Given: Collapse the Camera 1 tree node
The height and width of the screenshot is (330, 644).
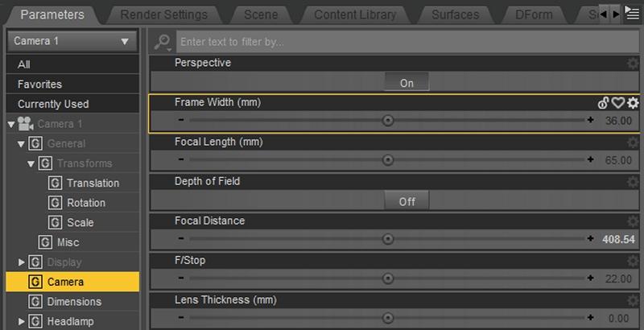Looking at the screenshot, I should (11, 124).
